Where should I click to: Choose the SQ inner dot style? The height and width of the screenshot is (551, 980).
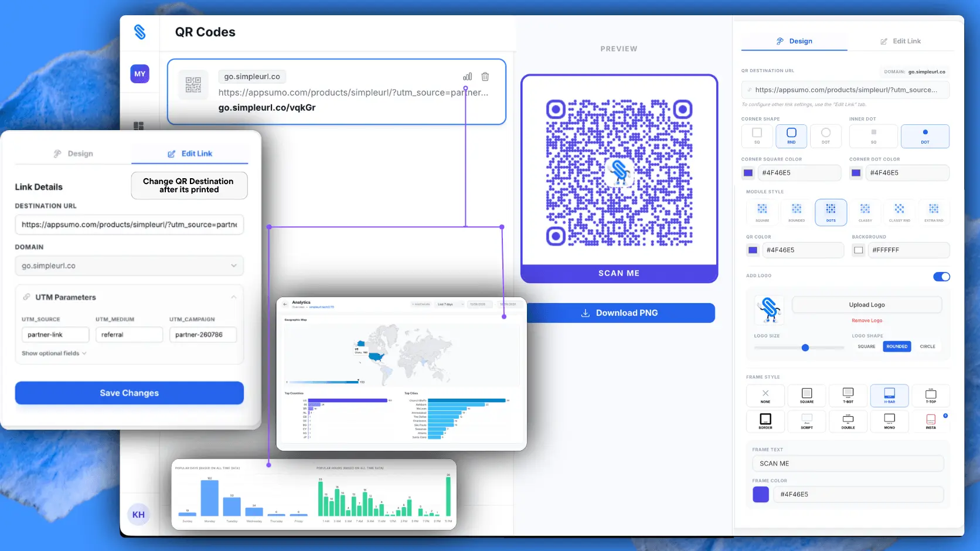[x=873, y=136]
